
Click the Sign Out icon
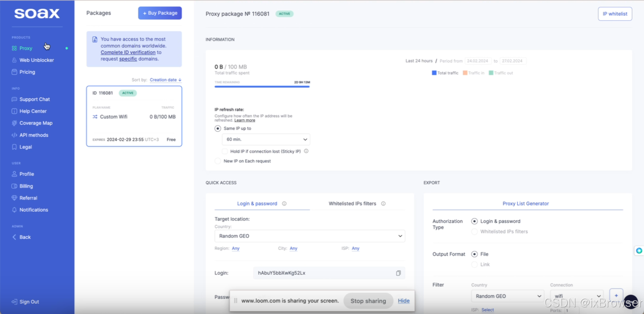pyautogui.click(x=14, y=302)
